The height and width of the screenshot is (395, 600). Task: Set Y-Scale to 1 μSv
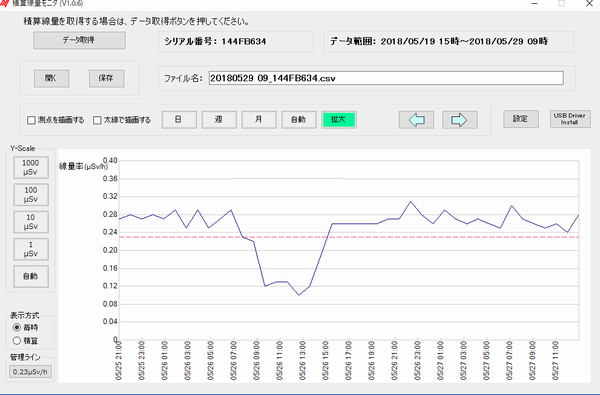[x=31, y=249]
